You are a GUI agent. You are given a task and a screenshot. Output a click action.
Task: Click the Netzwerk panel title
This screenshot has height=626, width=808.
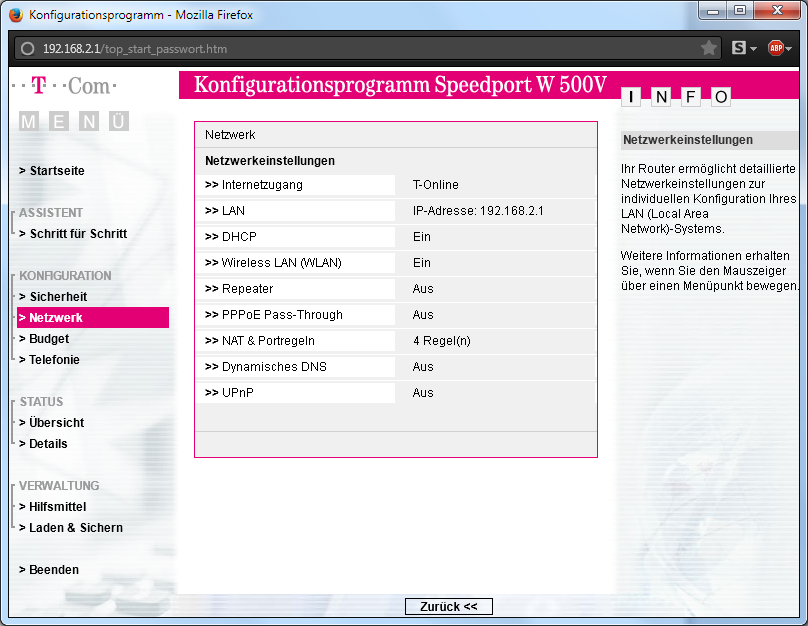click(230, 134)
